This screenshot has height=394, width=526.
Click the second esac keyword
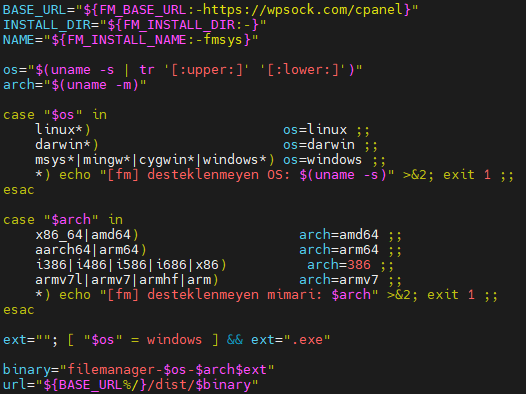click(19, 310)
